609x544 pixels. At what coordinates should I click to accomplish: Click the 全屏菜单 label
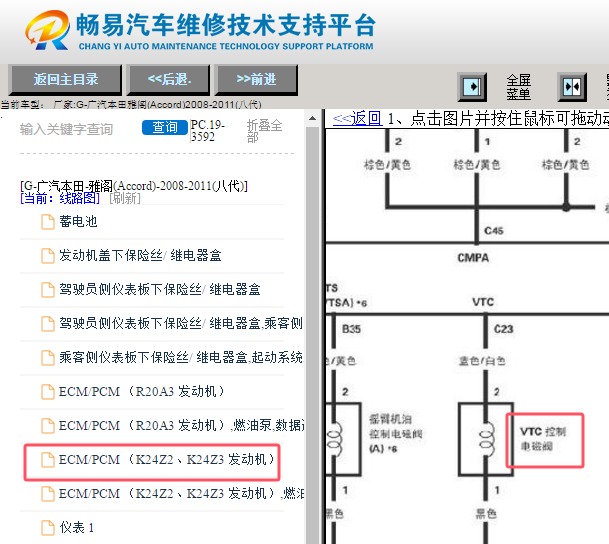[519, 87]
